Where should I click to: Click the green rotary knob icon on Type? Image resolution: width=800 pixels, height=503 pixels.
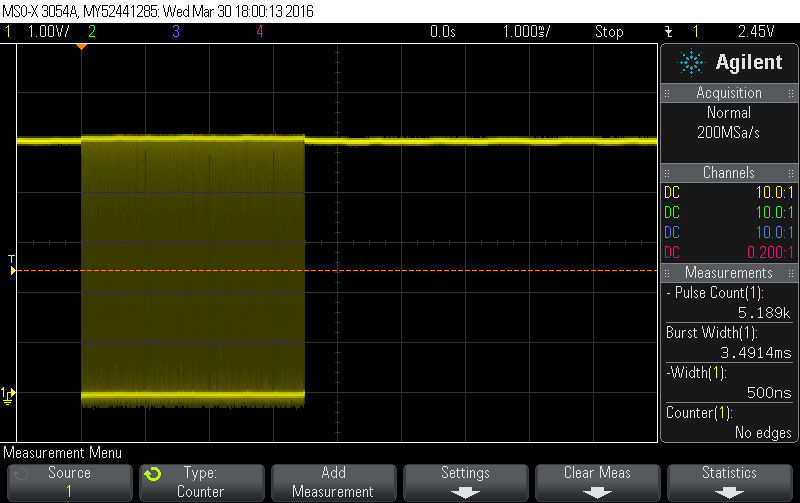[x=152, y=473]
